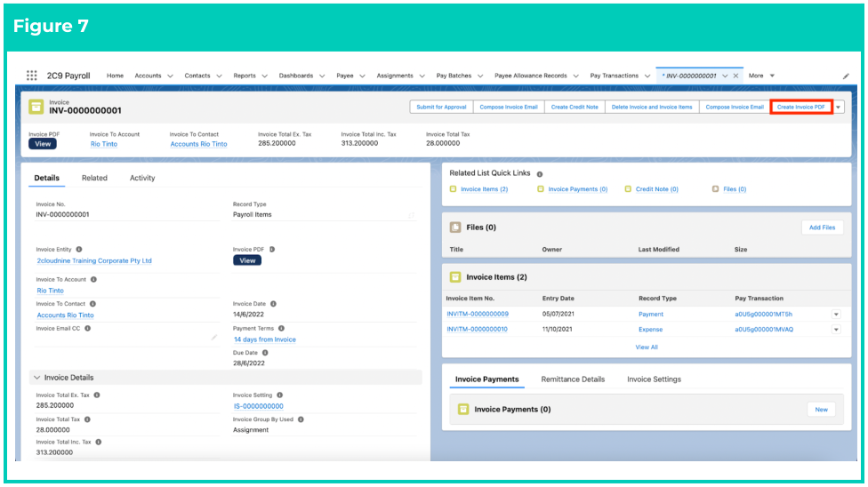The height and width of the screenshot is (487, 868).
Task: Open Reports navigation dropdown arrow
Action: [x=265, y=76]
